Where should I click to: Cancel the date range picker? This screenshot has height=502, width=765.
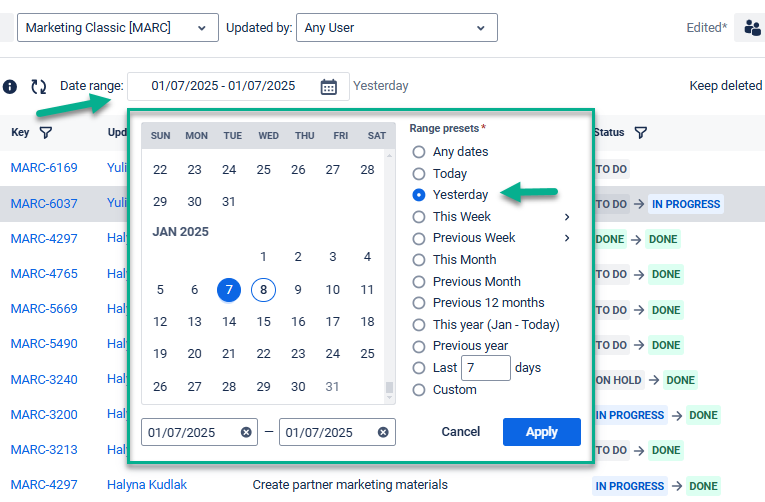[461, 432]
